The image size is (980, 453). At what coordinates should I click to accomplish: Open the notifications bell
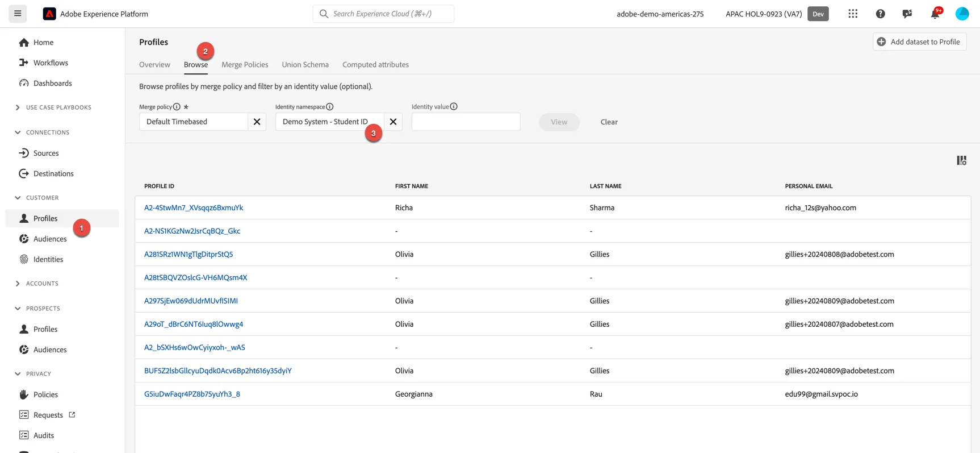coord(935,14)
